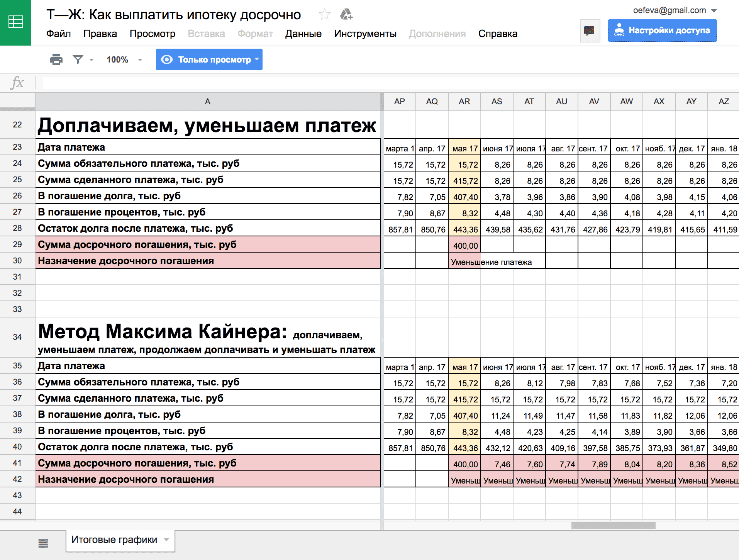739x560 pixels.
Task: Select row header 41
Action: (x=17, y=463)
